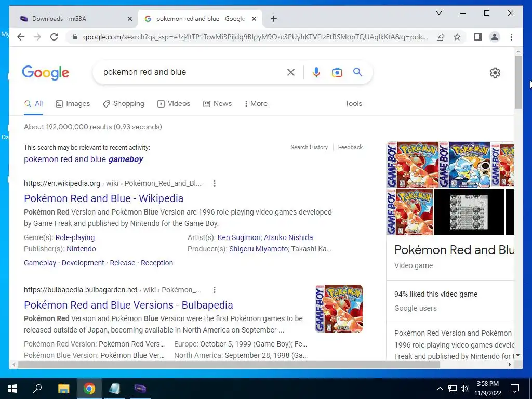Screen dimensions: 532x399
Task: Close the pokemon red and blue tab
Action: [x=254, y=19]
